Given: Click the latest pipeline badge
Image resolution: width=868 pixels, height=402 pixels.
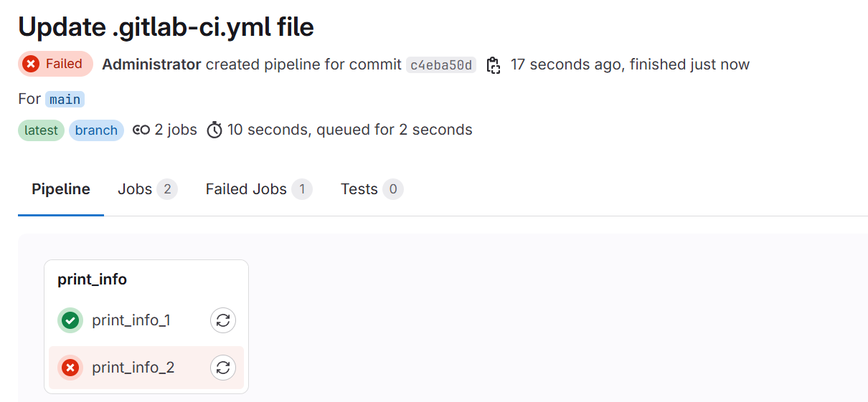Looking at the screenshot, I should point(41,130).
